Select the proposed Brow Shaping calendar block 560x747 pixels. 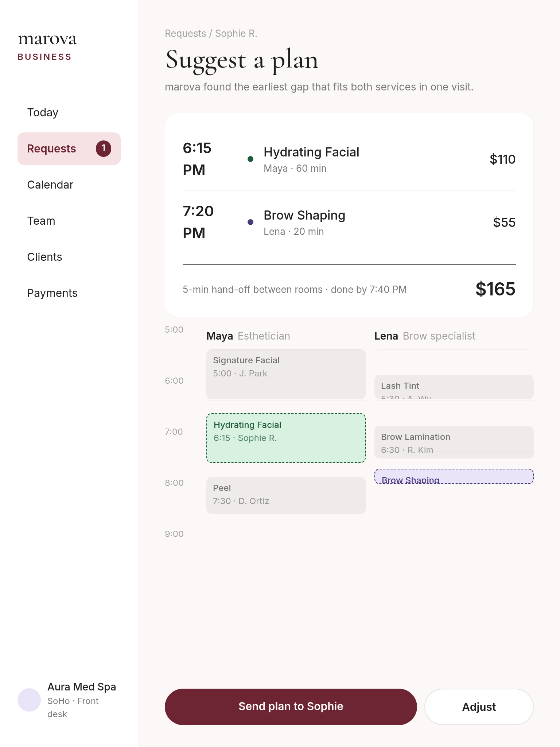pyautogui.click(x=454, y=476)
